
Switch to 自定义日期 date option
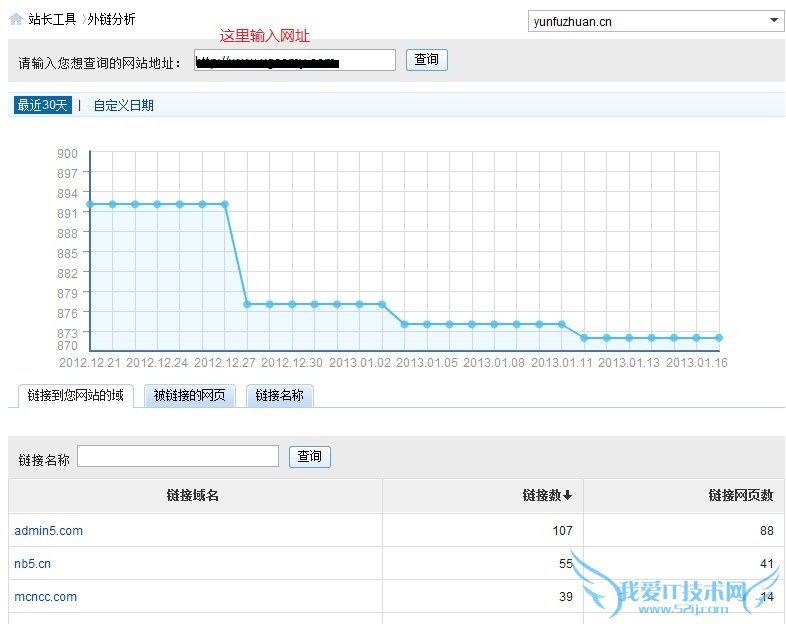(124, 105)
